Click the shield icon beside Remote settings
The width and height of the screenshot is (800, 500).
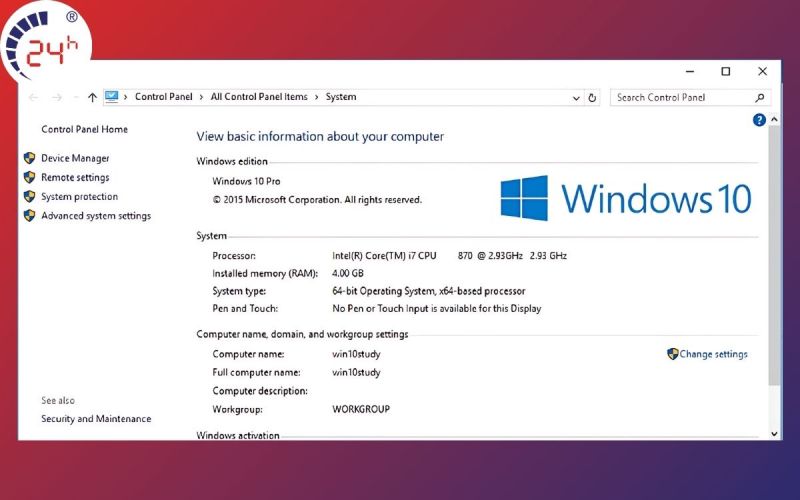click(30, 177)
